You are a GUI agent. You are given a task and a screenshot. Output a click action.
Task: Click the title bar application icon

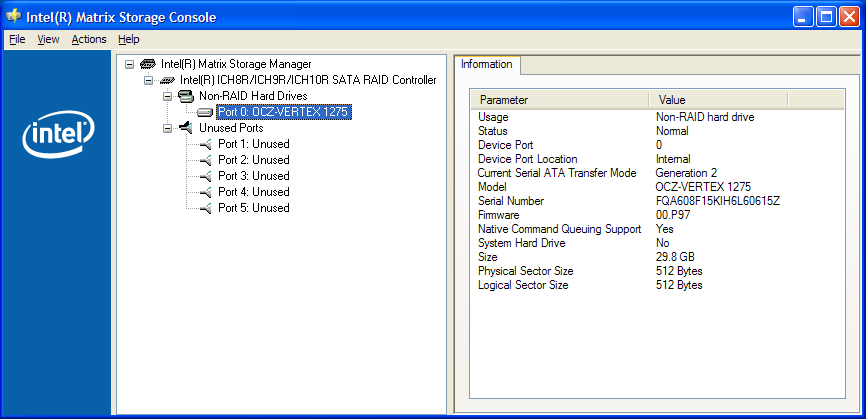point(13,16)
